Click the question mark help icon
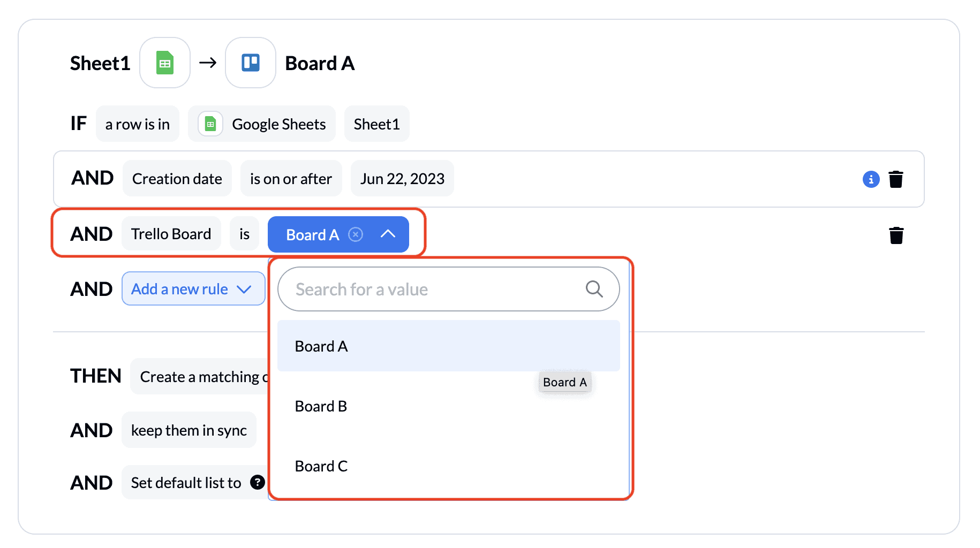This screenshot has width=980, height=548. [258, 482]
